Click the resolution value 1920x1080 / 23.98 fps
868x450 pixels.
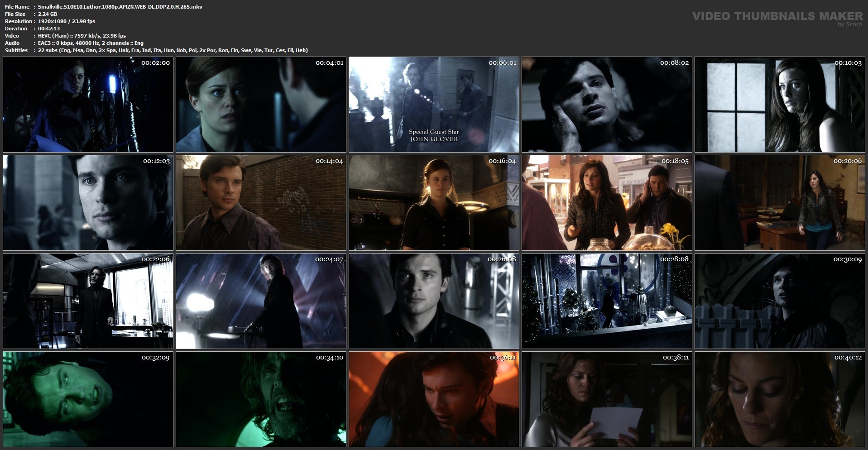[67, 21]
